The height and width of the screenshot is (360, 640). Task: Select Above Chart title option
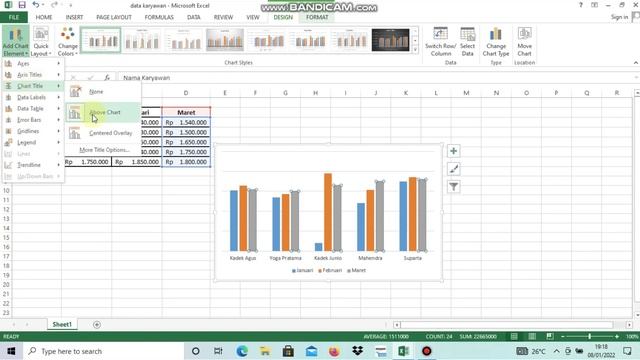tap(103, 112)
